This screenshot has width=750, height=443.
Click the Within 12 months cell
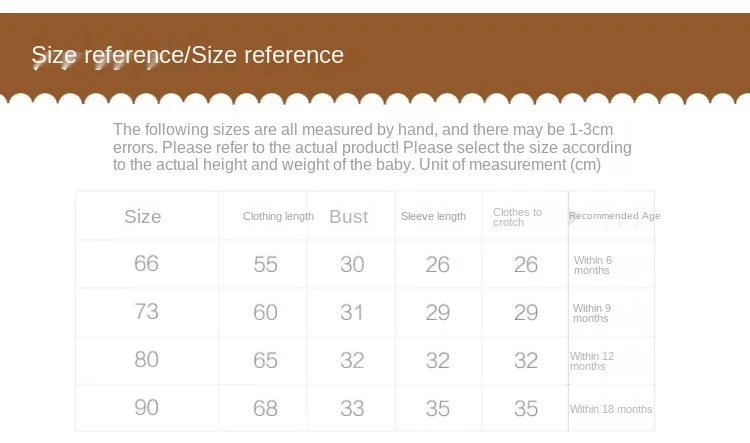(x=592, y=361)
